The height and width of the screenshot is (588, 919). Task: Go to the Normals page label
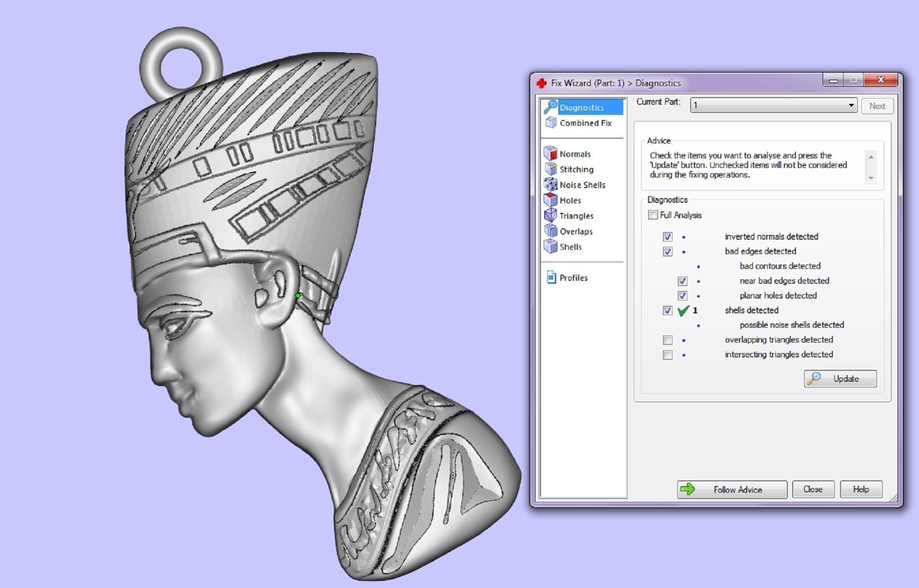(x=575, y=154)
